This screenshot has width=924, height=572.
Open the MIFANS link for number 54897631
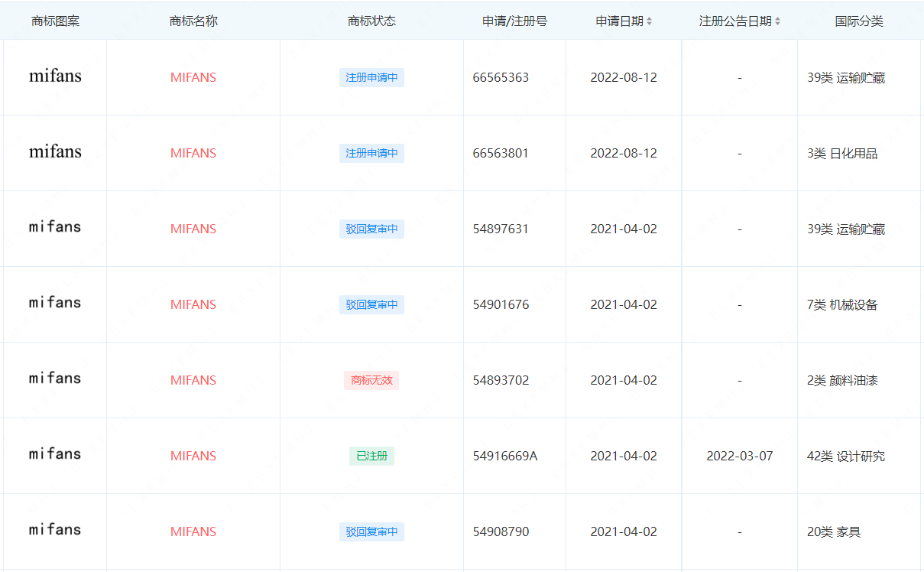(x=193, y=229)
